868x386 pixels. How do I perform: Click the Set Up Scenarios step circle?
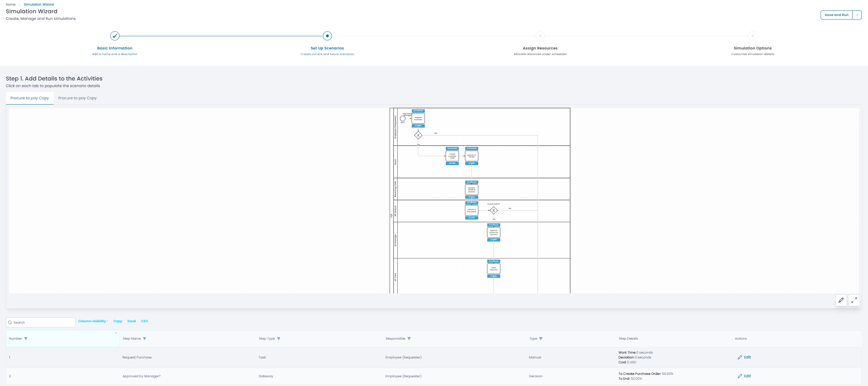pos(327,36)
